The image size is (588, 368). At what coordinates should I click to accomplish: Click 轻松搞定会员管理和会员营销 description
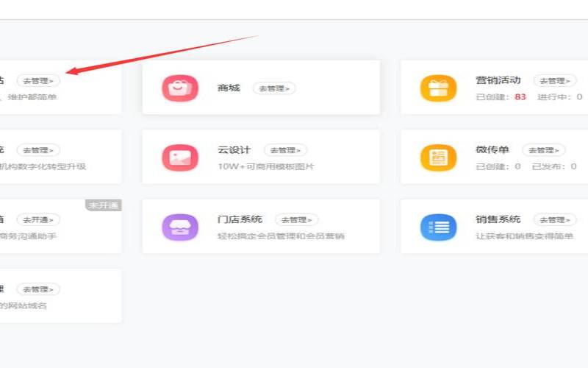click(x=282, y=236)
